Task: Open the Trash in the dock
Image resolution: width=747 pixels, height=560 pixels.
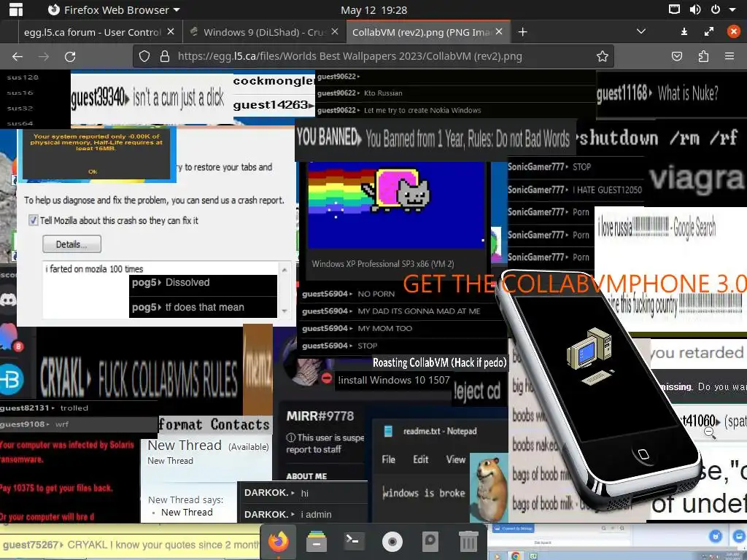Action: (x=468, y=542)
